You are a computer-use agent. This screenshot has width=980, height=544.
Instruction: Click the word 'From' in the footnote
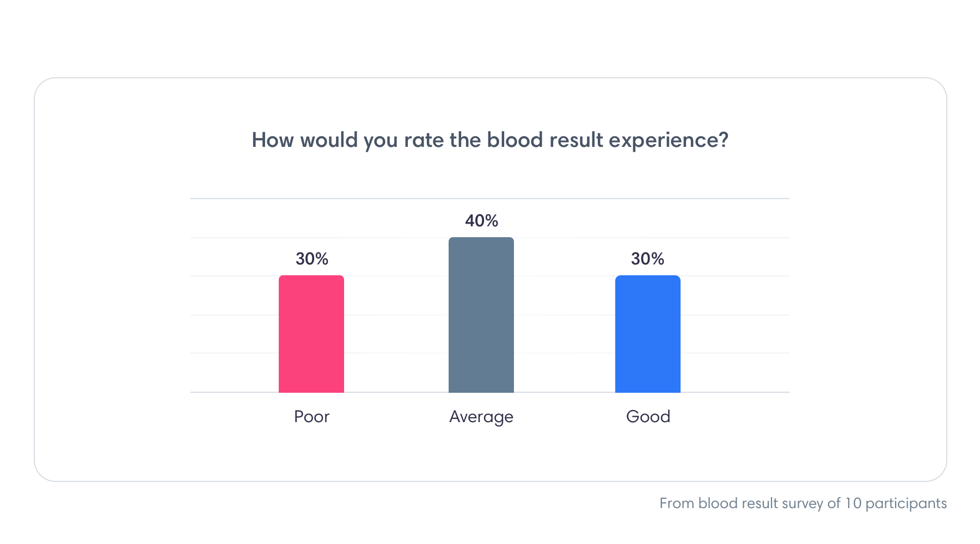coord(676,503)
